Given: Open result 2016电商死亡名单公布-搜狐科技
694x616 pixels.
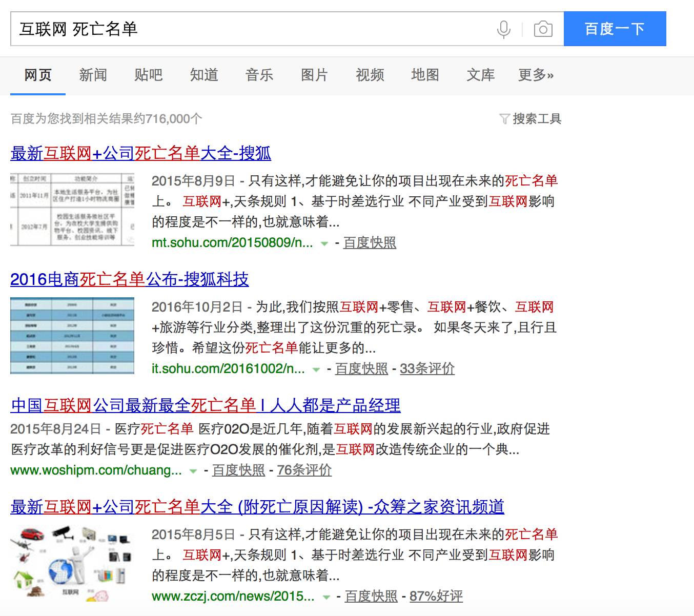Looking at the screenshot, I should pos(129,279).
